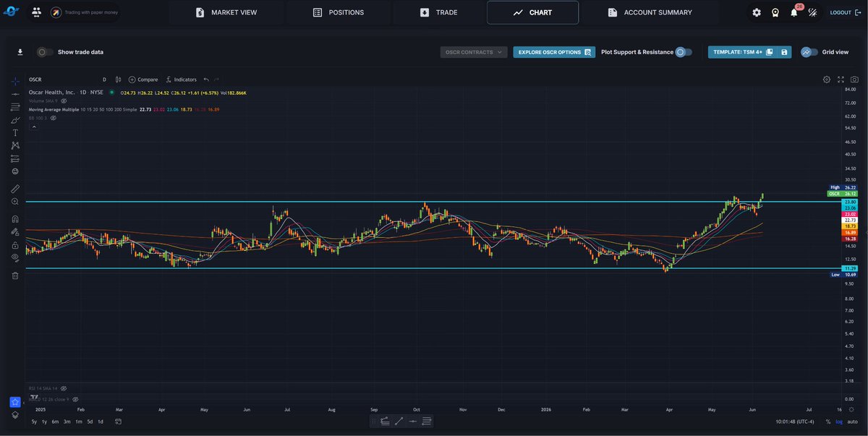Open the chart patterns tool
868x436 pixels.
click(15, 145)
